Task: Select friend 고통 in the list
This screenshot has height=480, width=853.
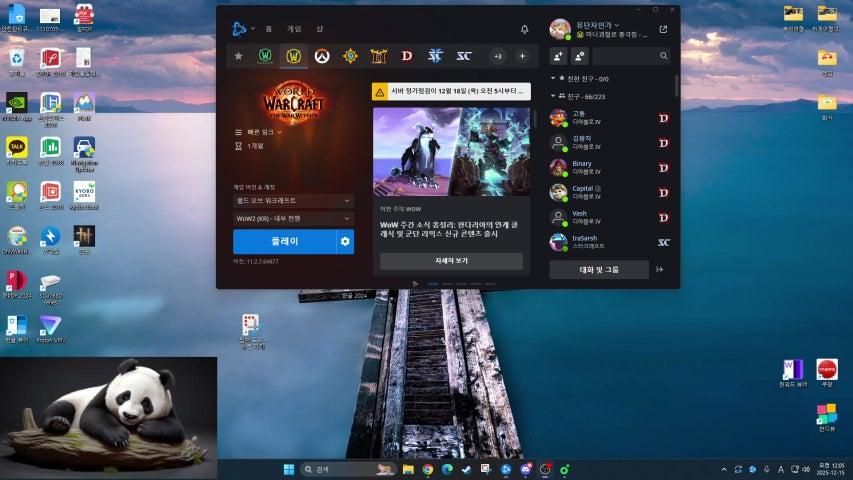Action: (610, 118)
